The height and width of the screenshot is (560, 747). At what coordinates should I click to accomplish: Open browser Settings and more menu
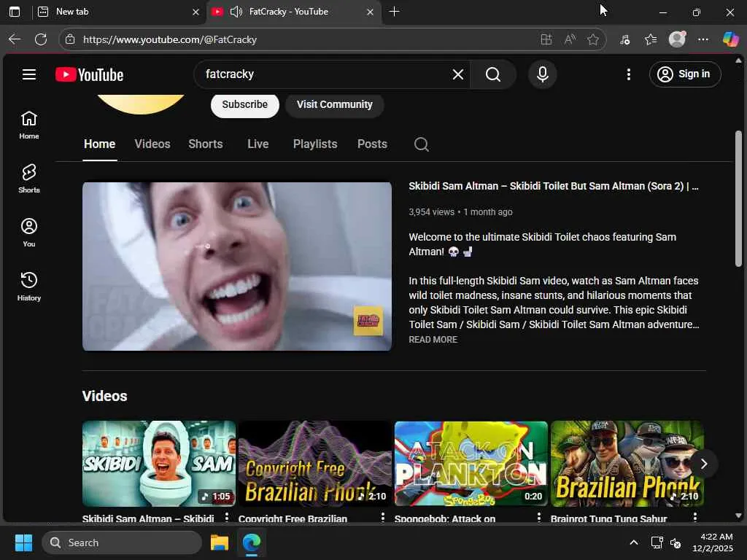703,39
